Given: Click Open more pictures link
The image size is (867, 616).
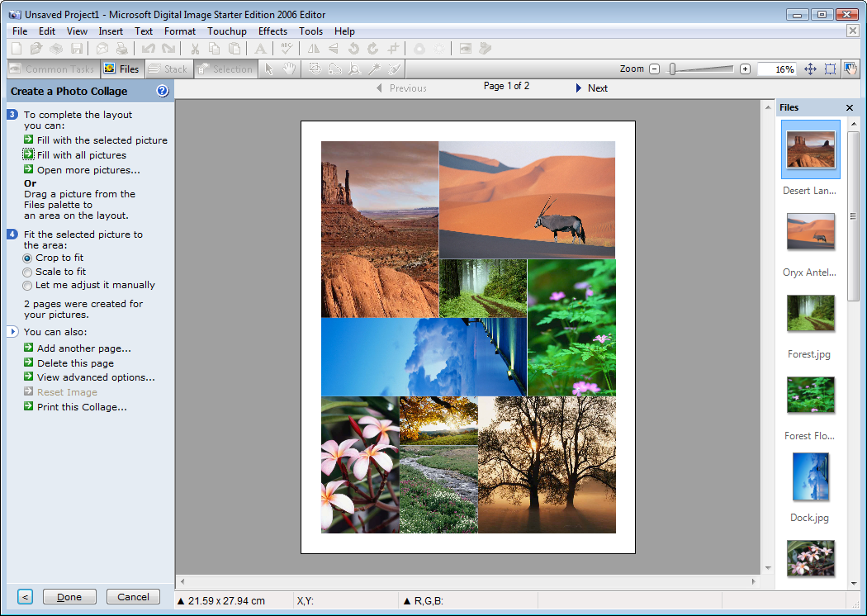Looking at the screenshot, I should pos(88,170).
